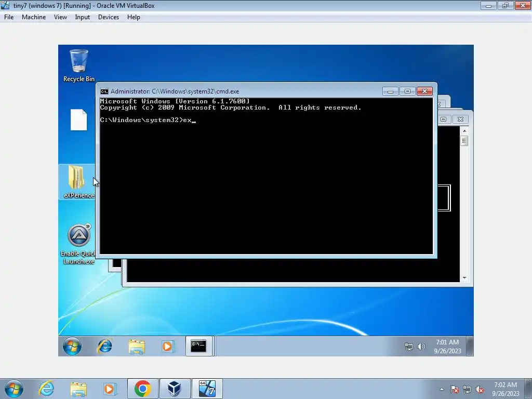Switch to Chrome in host taskbar

point(142,389)
